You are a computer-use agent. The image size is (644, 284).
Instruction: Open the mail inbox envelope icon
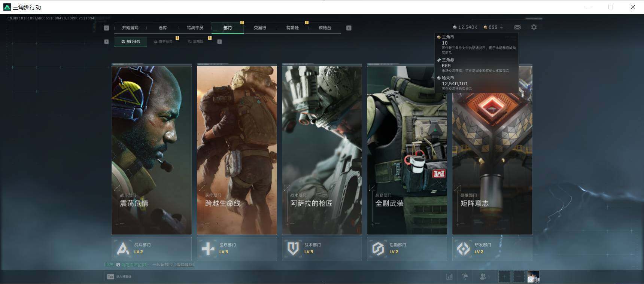517,27
